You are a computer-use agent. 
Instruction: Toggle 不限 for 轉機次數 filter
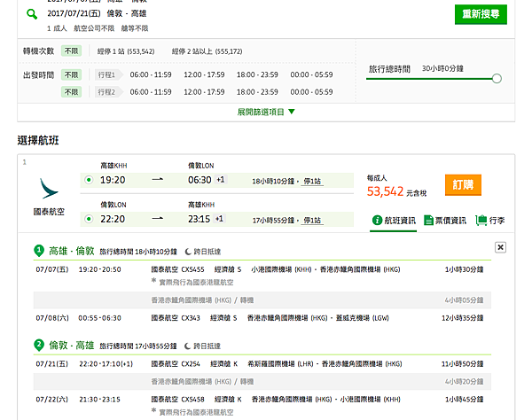pos(71,51)
